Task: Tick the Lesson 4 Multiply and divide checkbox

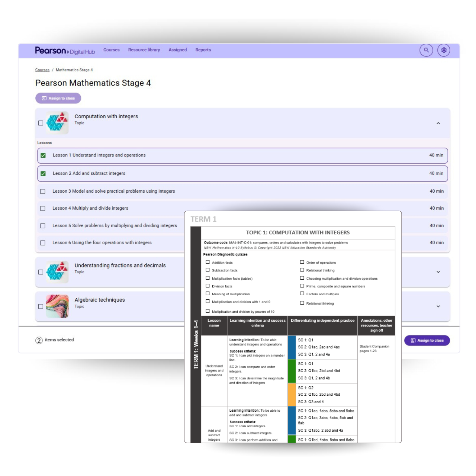Action: (x=43, y=209)
